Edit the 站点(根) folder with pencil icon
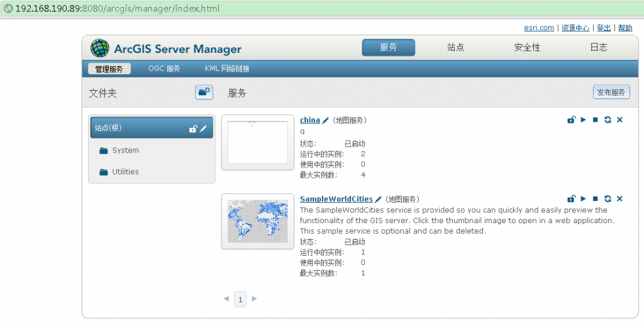Image resolution: width=644 pixels, height=330 pixels. pyautogui.click(x=203, y=129)
